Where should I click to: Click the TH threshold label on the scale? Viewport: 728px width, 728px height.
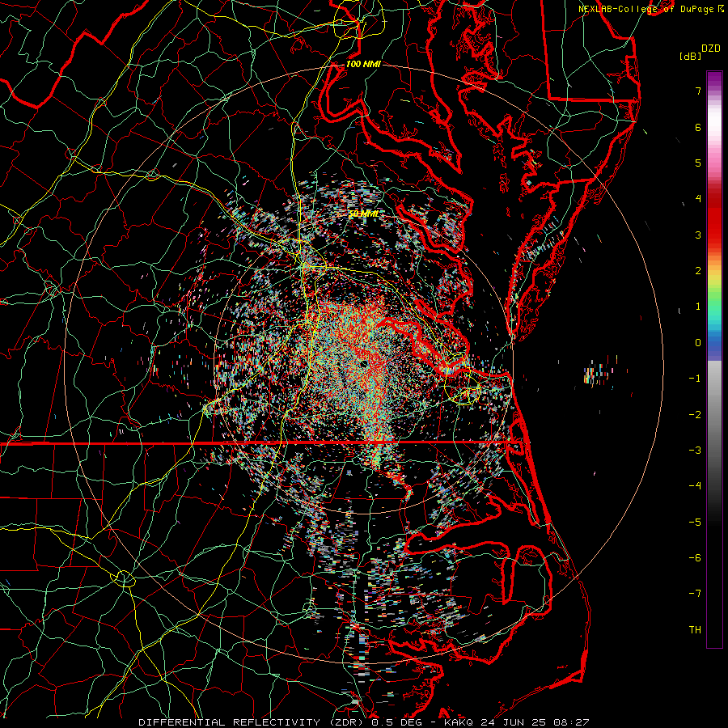tap(695, 630)
